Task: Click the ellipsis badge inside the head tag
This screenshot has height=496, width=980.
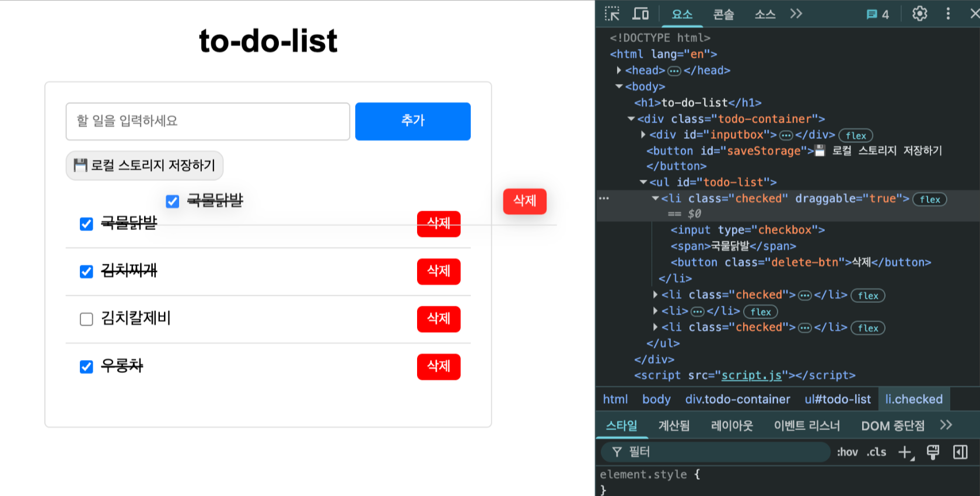Action: [x=674, y=71]
